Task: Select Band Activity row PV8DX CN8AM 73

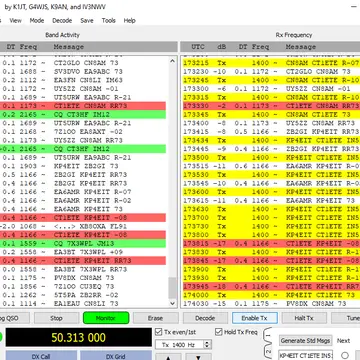Action: coord(83,278)
